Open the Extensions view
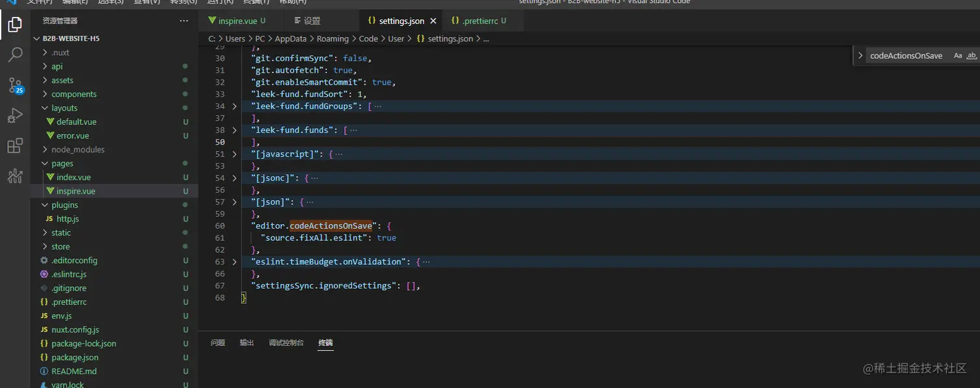 pos(15,146)
